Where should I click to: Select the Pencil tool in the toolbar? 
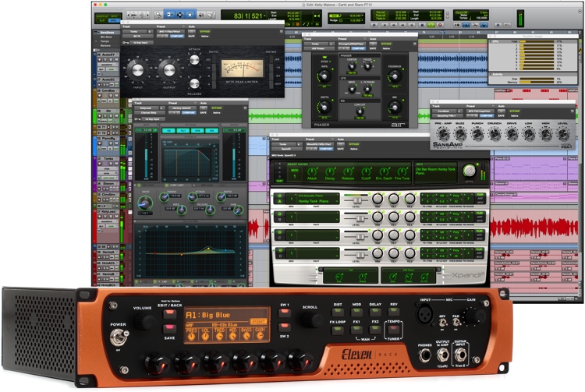[x=211, y=16]
